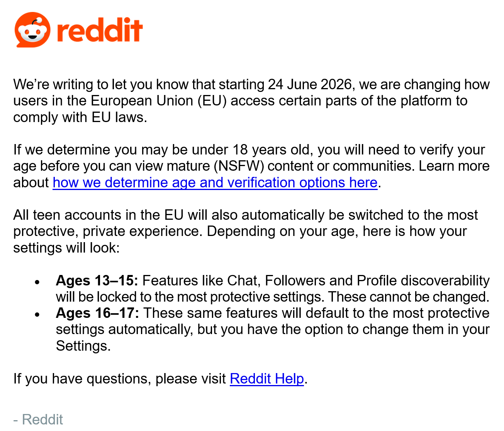Click the 'European Union (EU)' phrase
504x431 pixels.
pyautogui.click(x=159, y=101)
